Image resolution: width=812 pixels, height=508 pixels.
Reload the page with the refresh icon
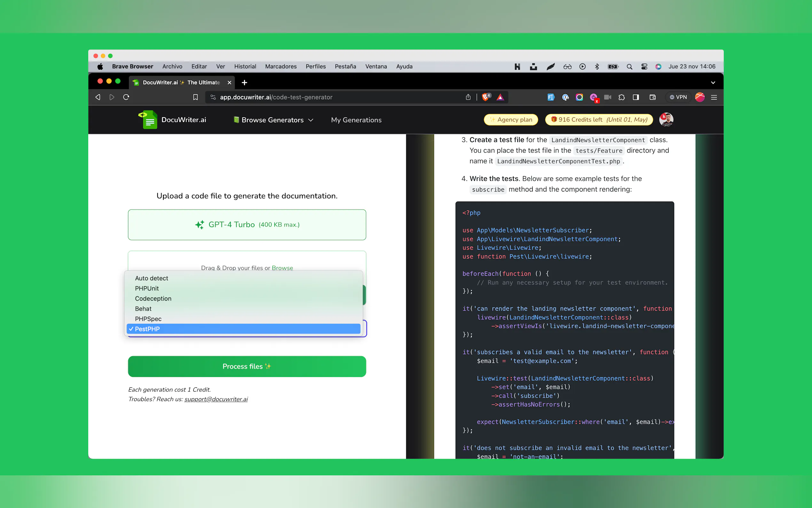[126, 97]
